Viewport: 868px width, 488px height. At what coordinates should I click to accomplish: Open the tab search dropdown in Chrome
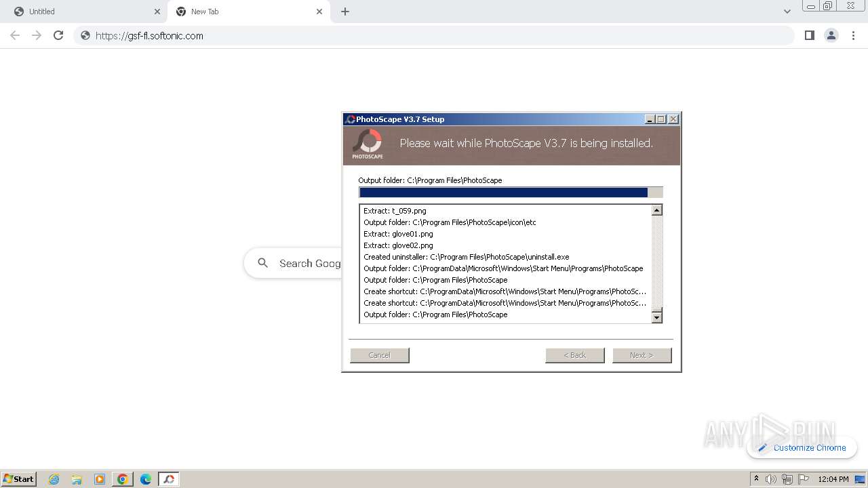point(787,12)
